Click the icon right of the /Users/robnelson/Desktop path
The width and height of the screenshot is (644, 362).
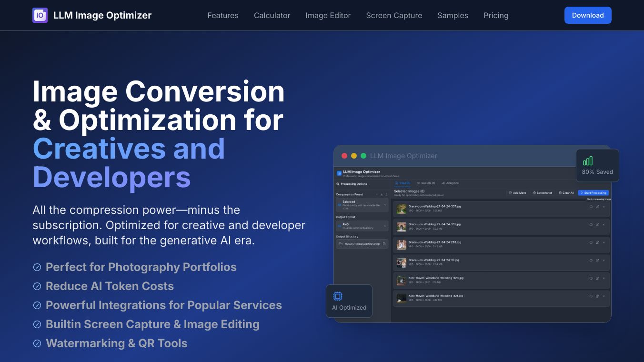pyautogui.click(x=384, y=244)
